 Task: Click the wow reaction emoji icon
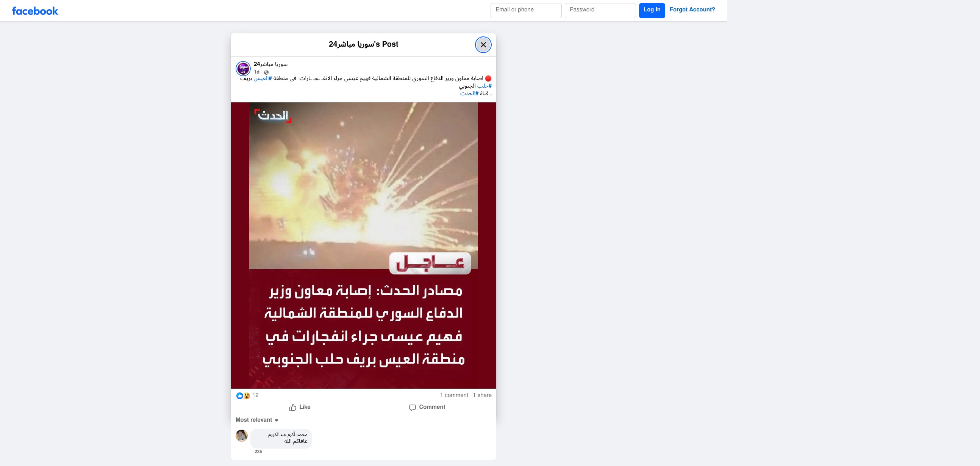pyautogui.click(x=247, y=396)
